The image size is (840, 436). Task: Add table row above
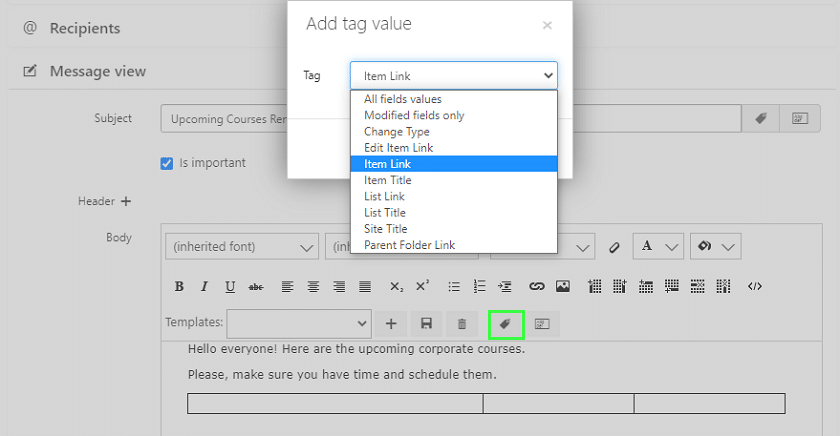click(x=646, y=287)
